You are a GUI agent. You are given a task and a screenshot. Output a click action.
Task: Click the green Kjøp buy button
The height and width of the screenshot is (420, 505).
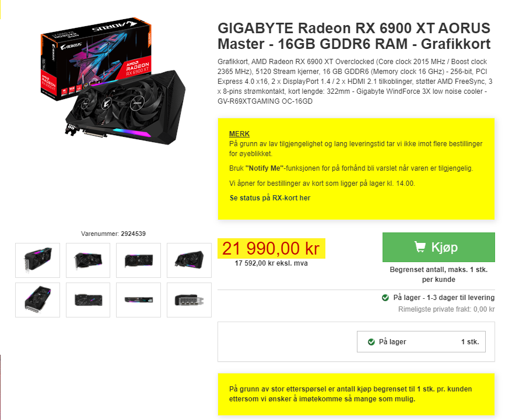pos(439,247)
